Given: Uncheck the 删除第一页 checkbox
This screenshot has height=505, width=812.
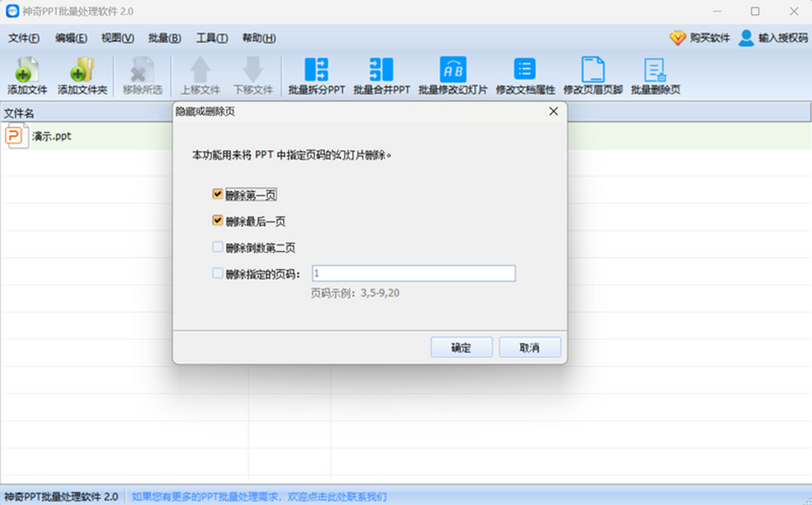Looking at the screenshot, I should tap(217, 194).
